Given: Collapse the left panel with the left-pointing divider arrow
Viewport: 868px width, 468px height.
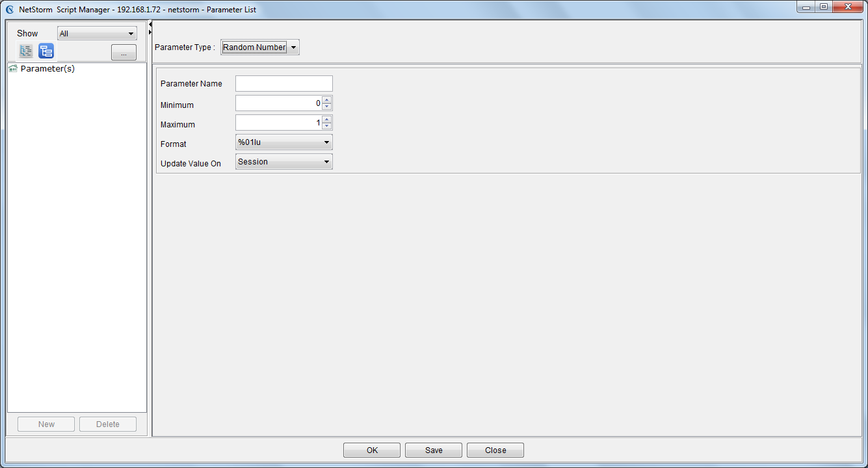Looking at the screenshot, I should (x=150, y=25).
